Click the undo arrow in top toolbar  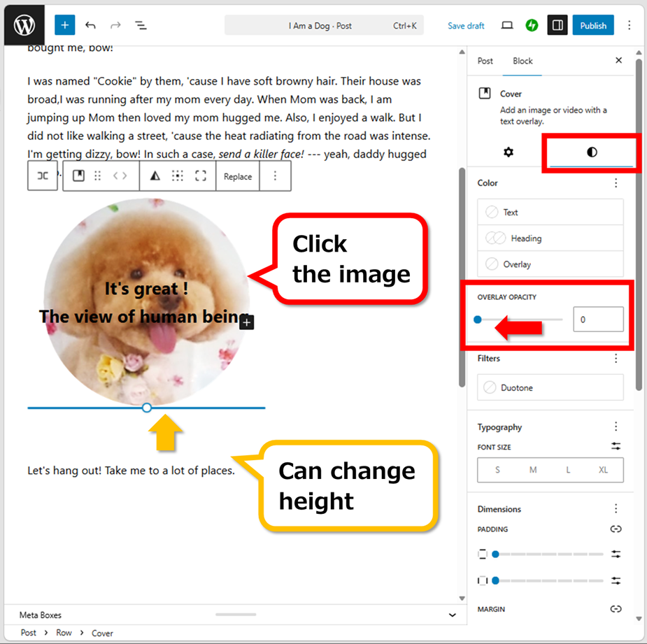click(90, 25)
